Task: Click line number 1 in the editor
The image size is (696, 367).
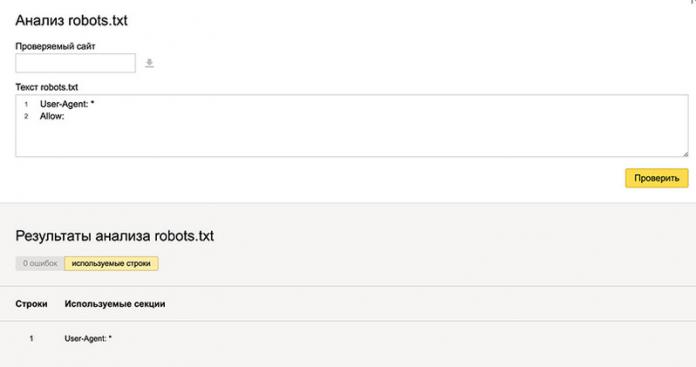Action: 26,104
